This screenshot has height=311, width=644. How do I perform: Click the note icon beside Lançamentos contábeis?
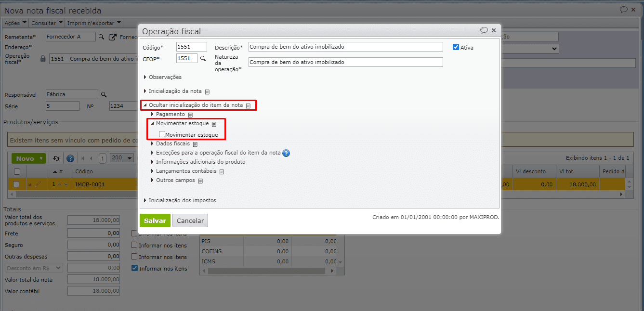pos(222,171)
